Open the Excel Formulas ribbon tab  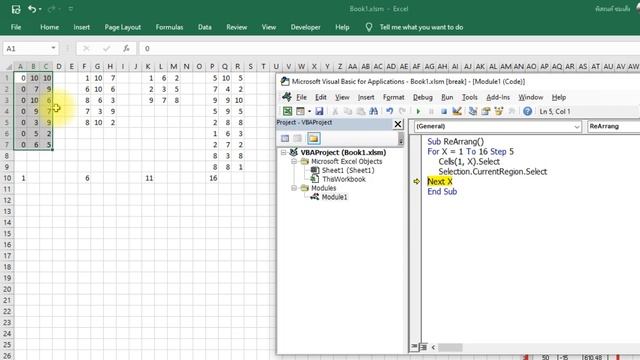(169, 27)
